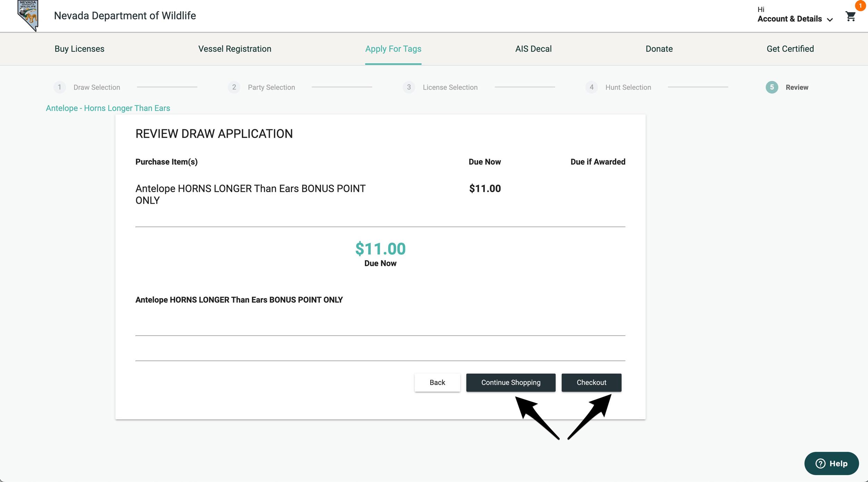Click the Checkout button
The height and width of the screenshot is (482, 868).
[x=591, y=382]
